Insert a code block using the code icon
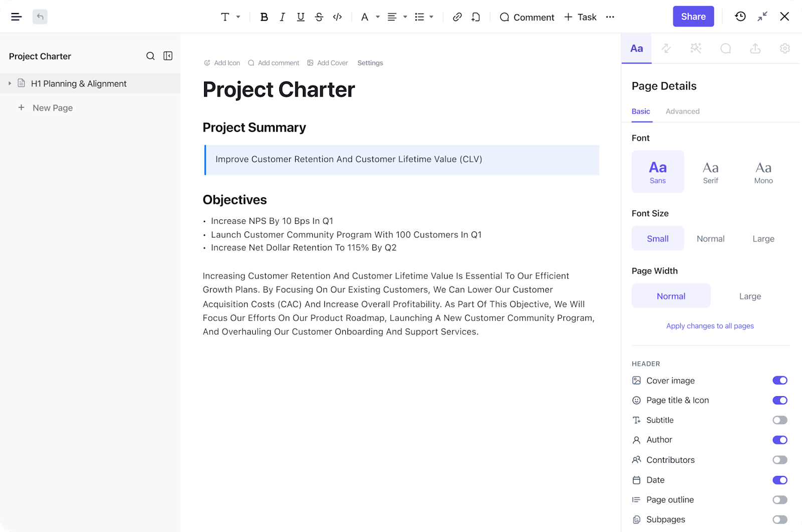Screen dimensions: 802x532 point(337,17)
